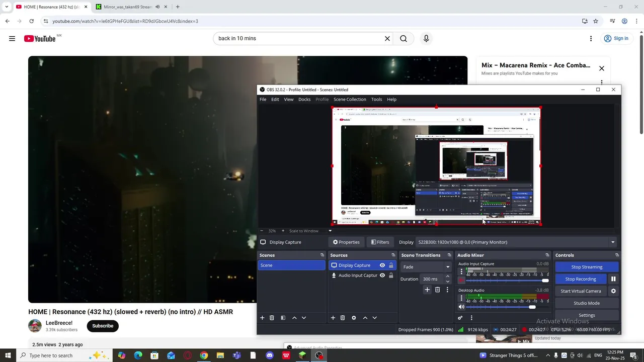
Task: Clear YouTube search box text
Action: click(x=387, y=39)
